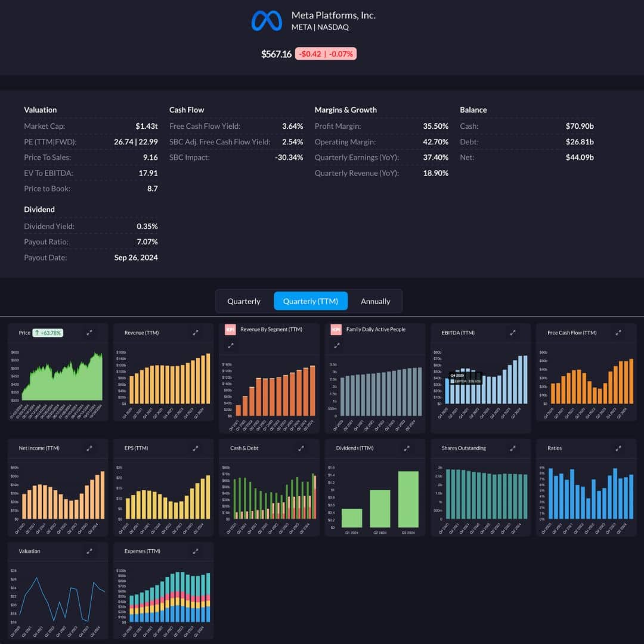The width and height of the screenshot is (644, 644).
Task: Click the Valuation section heading
Action: [41, 110]
